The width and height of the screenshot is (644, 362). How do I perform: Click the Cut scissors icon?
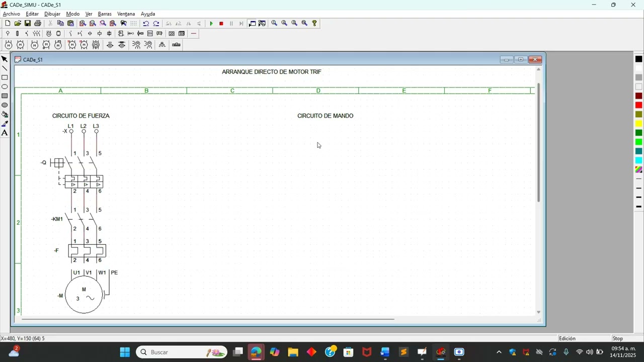click(x=50, y=23)
